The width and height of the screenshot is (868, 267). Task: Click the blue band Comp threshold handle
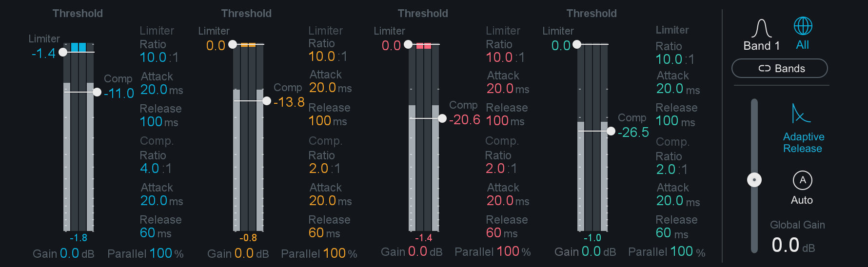pyautogui.click(x=97, y=92)
